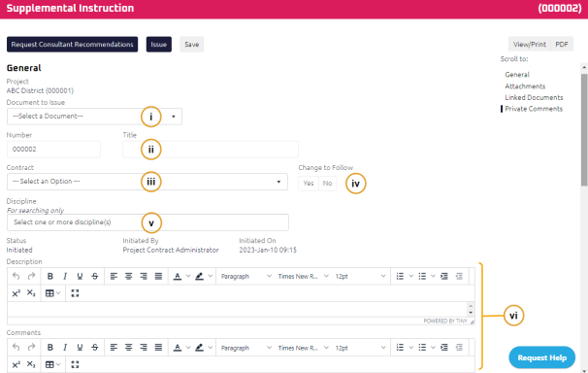The image size is (588, 373).
Task: Open the Contract option dropdown
Action: click(147, 182)
